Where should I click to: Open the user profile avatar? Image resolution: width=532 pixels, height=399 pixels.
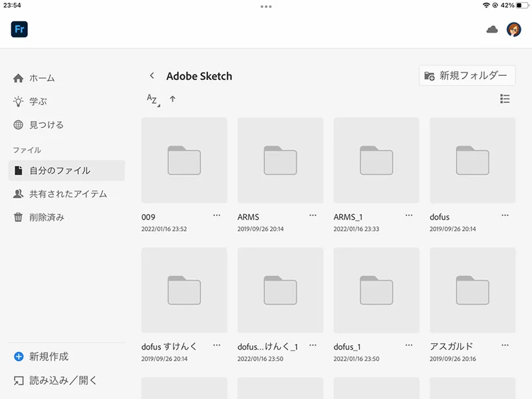tap(513, 29)
